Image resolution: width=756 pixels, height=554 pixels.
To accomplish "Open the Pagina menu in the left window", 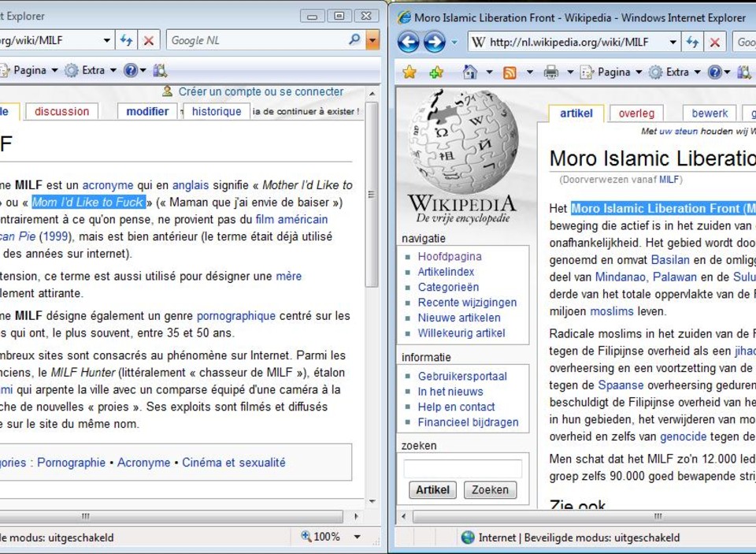I will click(x=28, y=70).
